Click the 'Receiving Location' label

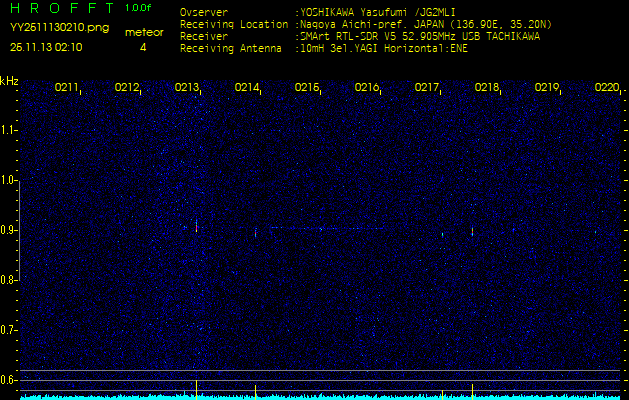pyautogui.click(x=234, y=24)
